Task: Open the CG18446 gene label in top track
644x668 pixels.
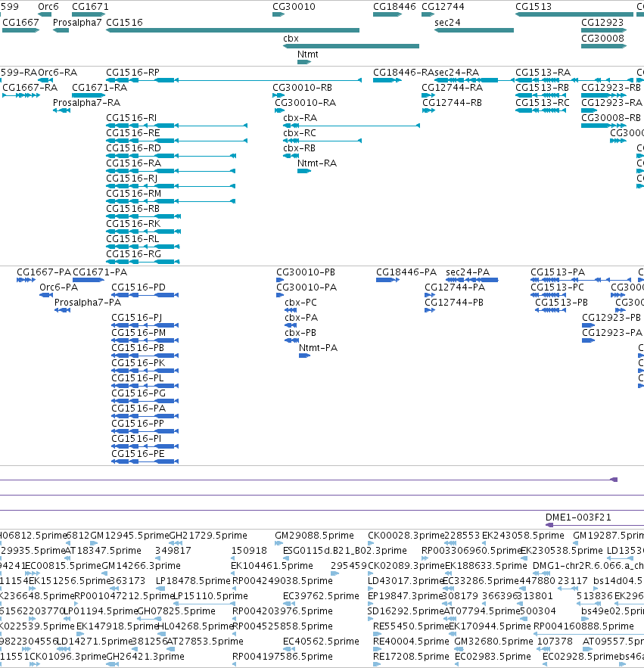Action: (x=394, y=7)
